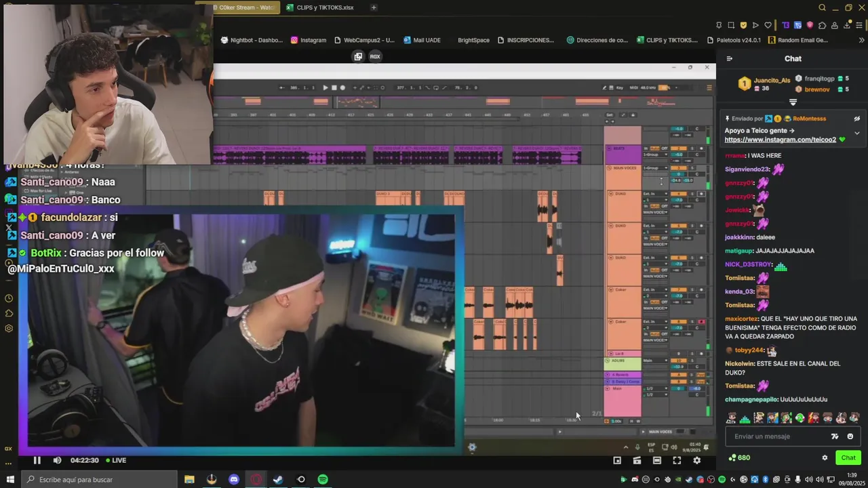The height and width of the screenshot is (488, 868).
Task: Open the Nightbot Dashboard bookmark
Action: [252, 40]
